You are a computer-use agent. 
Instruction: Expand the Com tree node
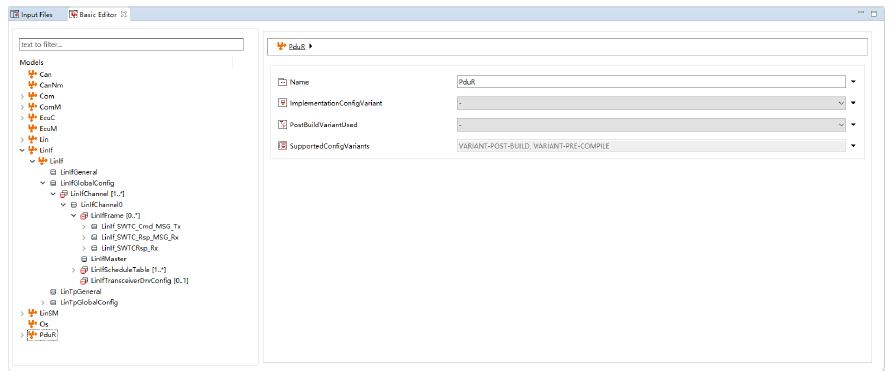click(22, 96)
